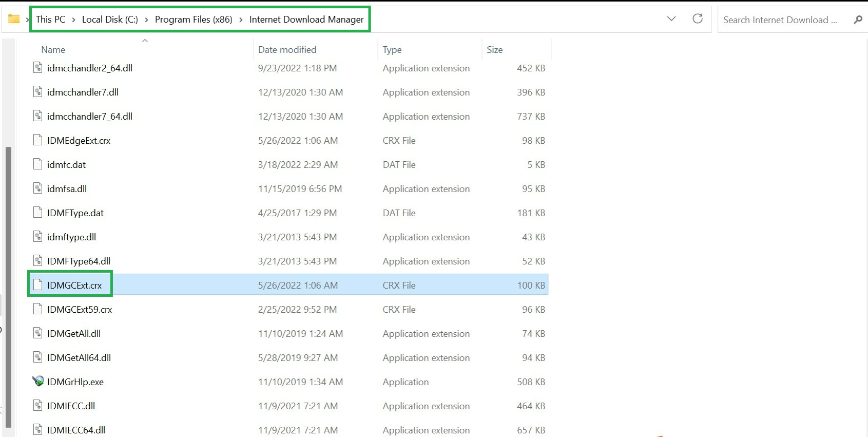Click the 181 KB size cell
Screen dimensions: 868x437
point(531,213)
